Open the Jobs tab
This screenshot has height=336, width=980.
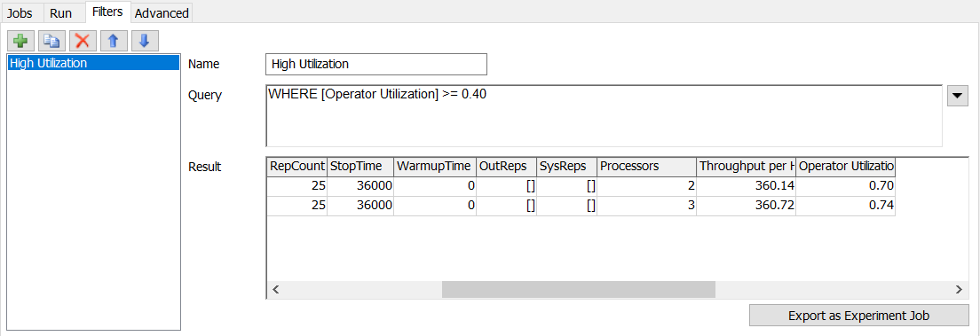coord(20,13)
